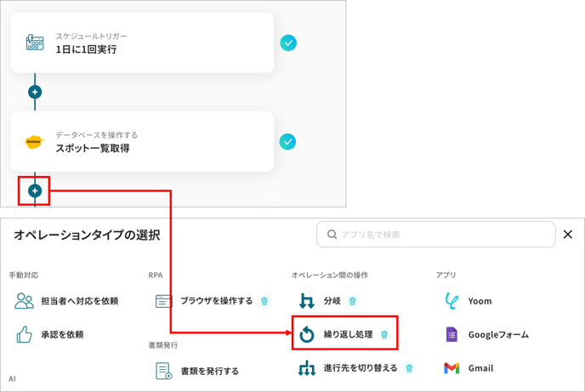585x392 pixels.
Task: Click the RPA category heading
Action: click(156, 275)
